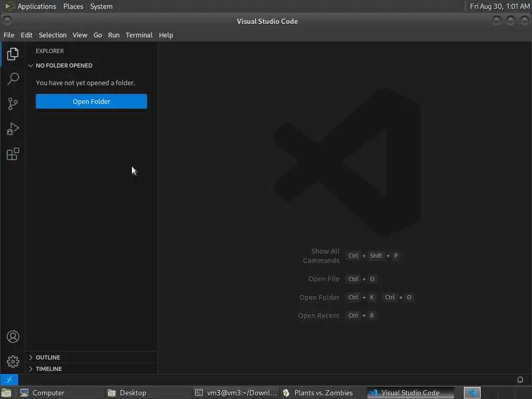532x399 pixels.
Task: Open the Source Control view icon
Action: [x=12, y=104]
